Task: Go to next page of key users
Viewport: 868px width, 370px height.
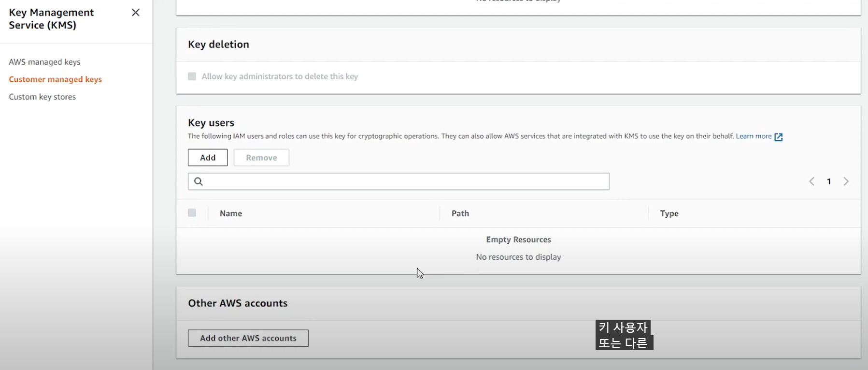Action: point(846,181)
